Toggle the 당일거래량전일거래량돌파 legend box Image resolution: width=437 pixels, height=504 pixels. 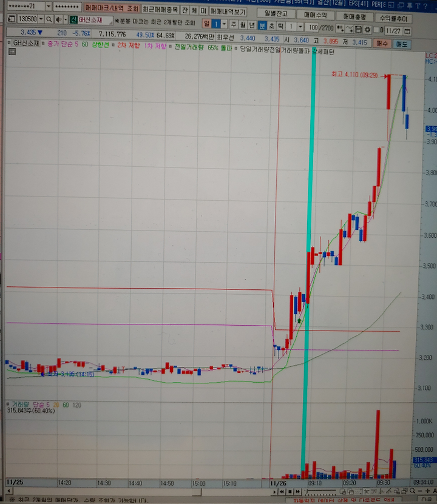235,49
